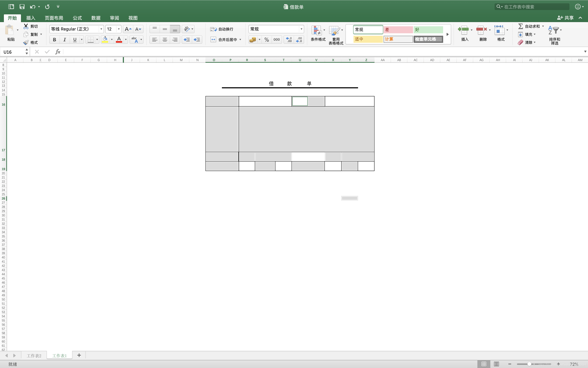Click the decrease decimal icon
The height and width of the screenshot is (368, 588).
299,39
